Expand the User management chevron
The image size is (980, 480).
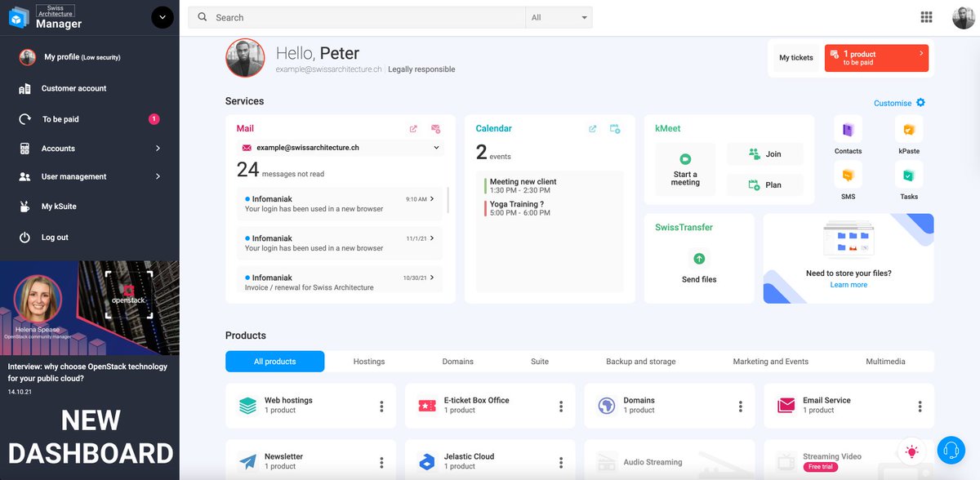click(x=158, y=176)
